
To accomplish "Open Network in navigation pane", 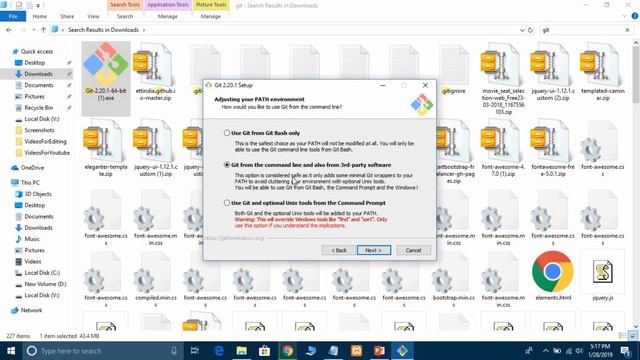I will pos(31,310).
